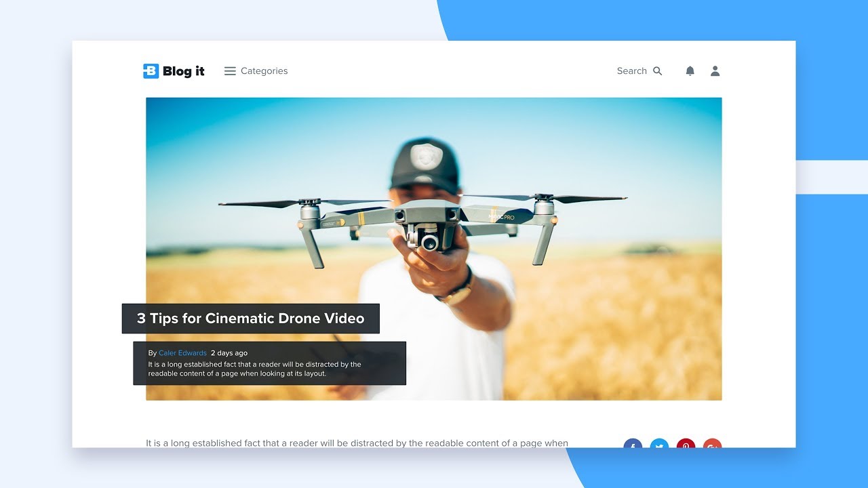Share via Twitter icon
868x488 pixels.
(659, 443)
